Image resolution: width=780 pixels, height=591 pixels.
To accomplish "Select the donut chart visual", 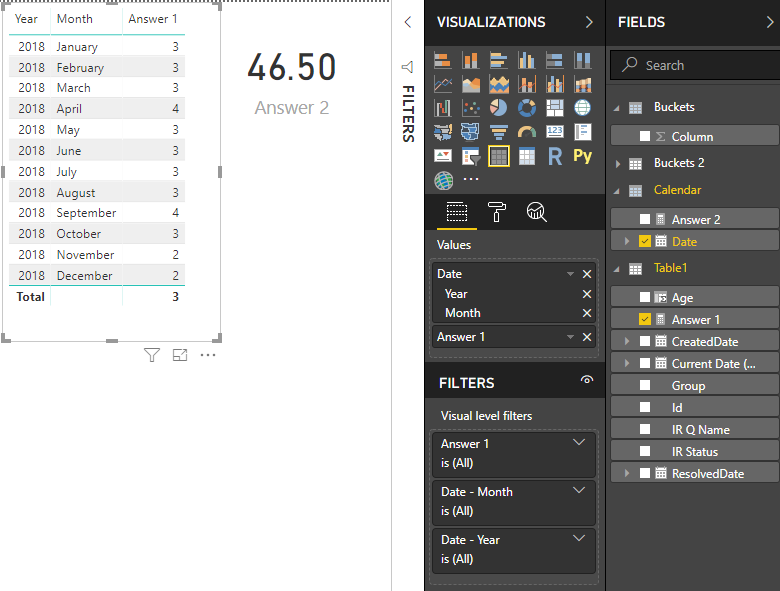I will pos(526,107).
